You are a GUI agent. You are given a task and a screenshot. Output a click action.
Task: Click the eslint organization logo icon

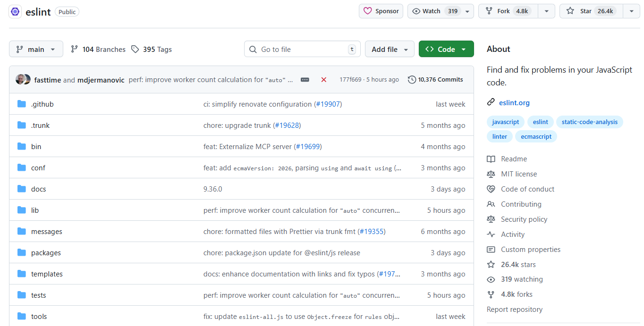[x=15, y=12]
